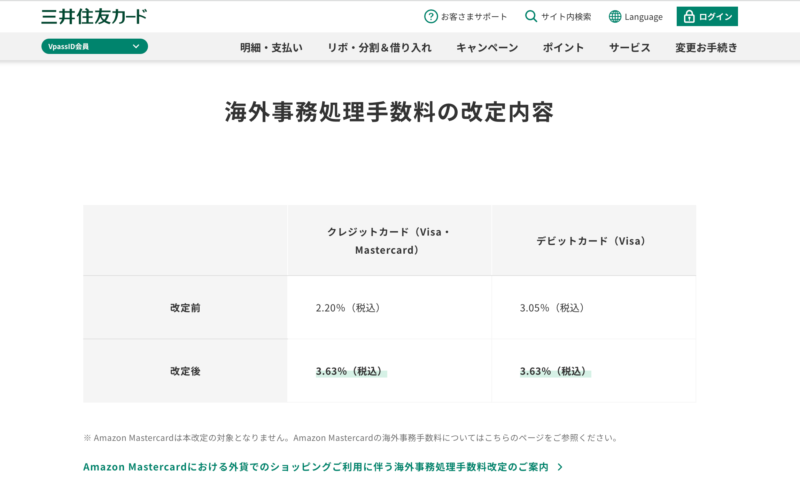Click the arrow after the Amazon Mastercard link
Screen dimensions: 800x491
pos(560,467)
